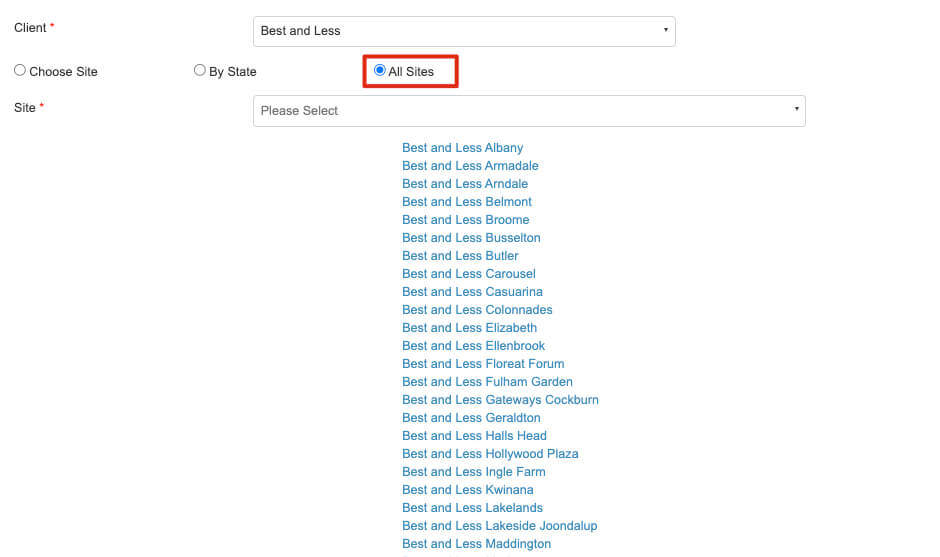
Task: Open Best and Less Belmont site
Action: (x=466, y=201)
